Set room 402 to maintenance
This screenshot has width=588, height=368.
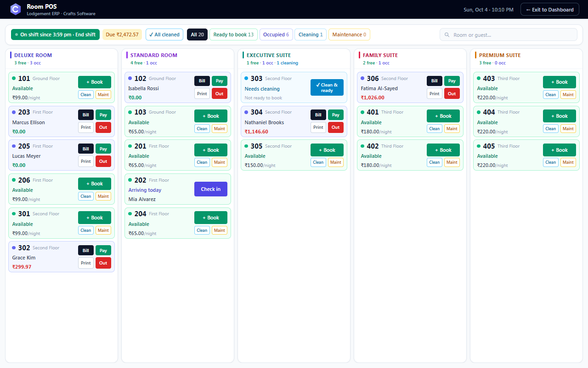452,162
